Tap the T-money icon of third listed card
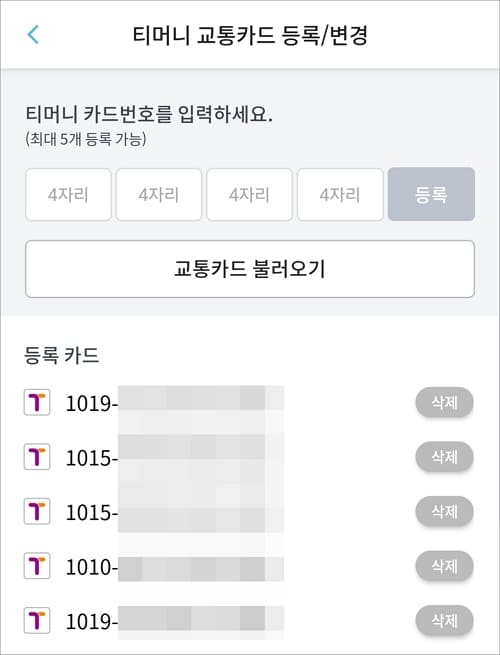The height and width of the screenshot is (655, 500). (37, 511)
